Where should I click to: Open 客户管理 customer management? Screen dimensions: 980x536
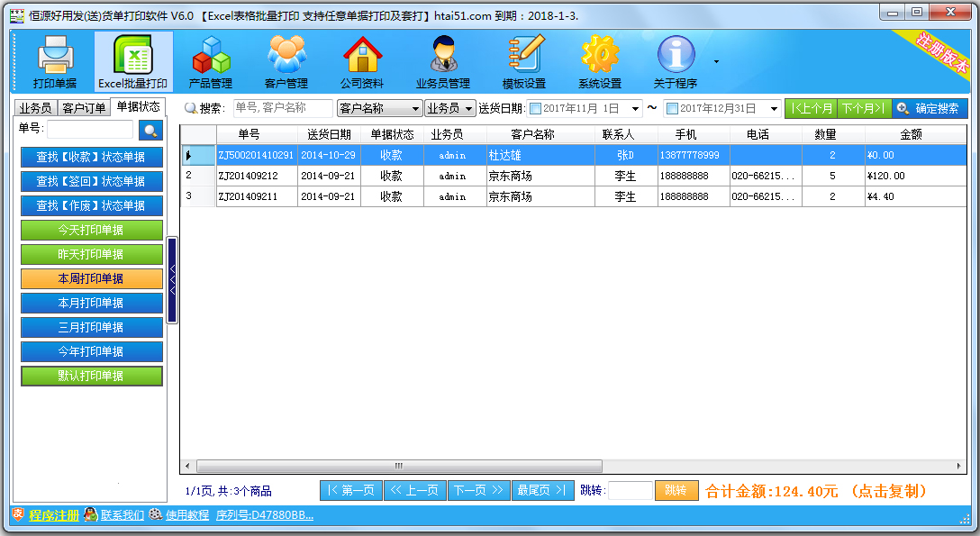pos(286,62)
